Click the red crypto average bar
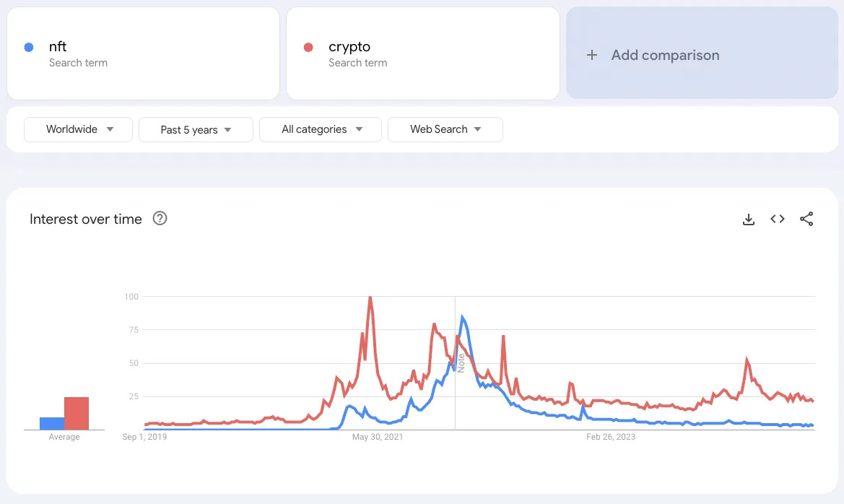 click(77, 413)
